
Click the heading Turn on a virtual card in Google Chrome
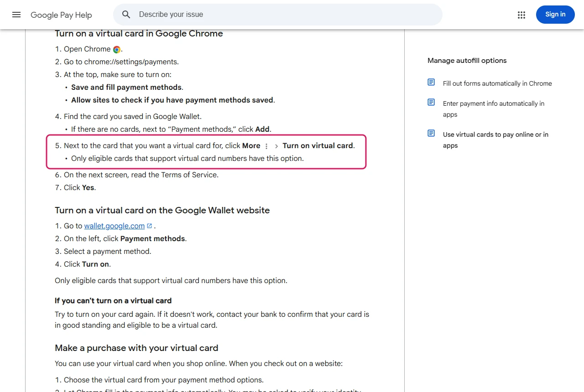coord(139,34)
